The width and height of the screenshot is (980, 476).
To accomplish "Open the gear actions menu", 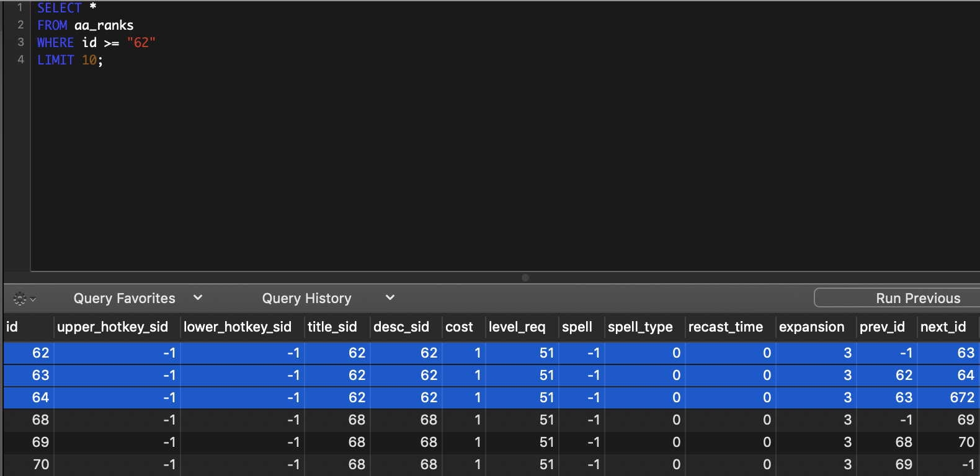I will (x=24, y=299).
